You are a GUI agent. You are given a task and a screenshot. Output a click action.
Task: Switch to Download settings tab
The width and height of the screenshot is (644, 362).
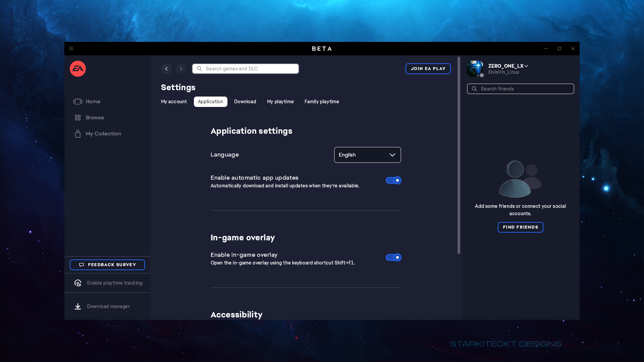245,101
